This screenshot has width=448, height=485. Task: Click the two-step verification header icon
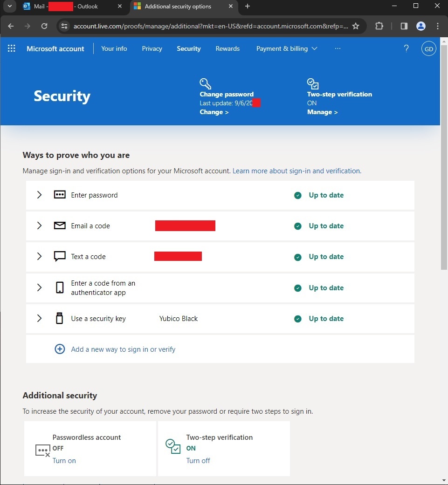coord(313,83)
